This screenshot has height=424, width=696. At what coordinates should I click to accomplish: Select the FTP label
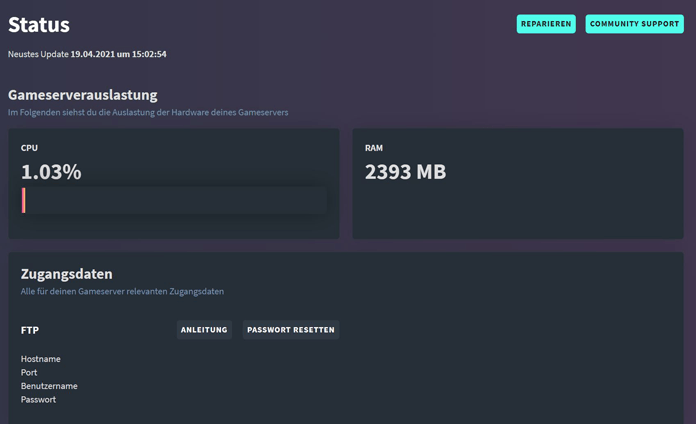30,330
